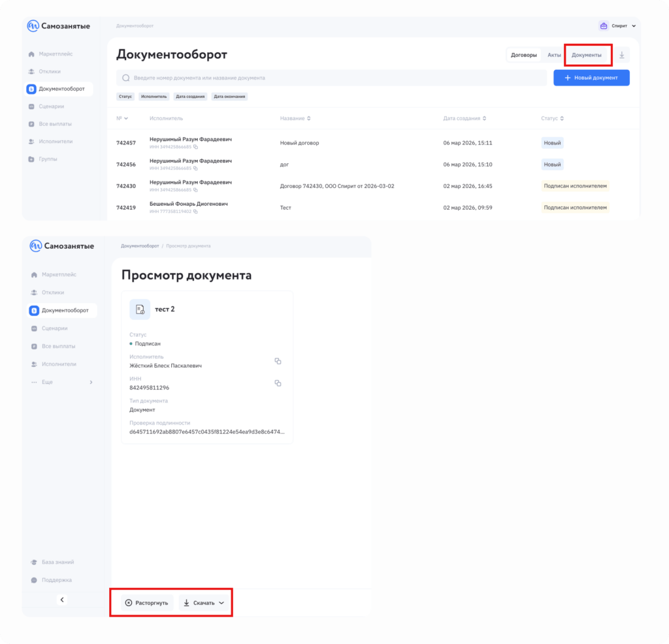Open Группы in the sidebar
This screenshot has width=669, height=644.
click(48, 159)
